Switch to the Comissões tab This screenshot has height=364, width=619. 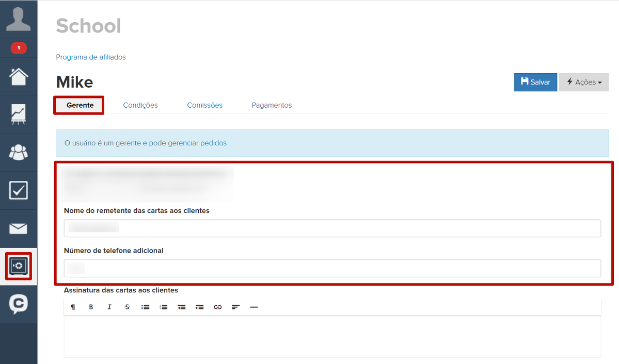204,105
